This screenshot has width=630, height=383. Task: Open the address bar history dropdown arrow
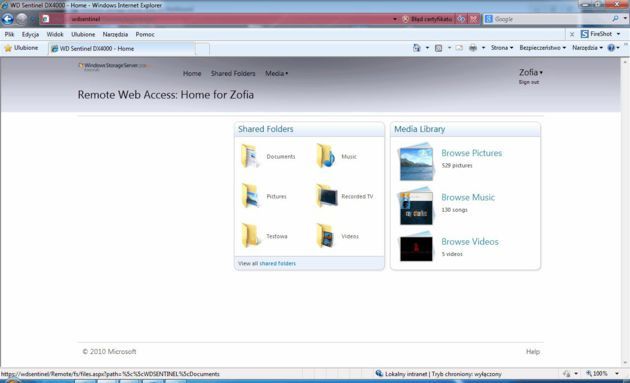(395, 19)
